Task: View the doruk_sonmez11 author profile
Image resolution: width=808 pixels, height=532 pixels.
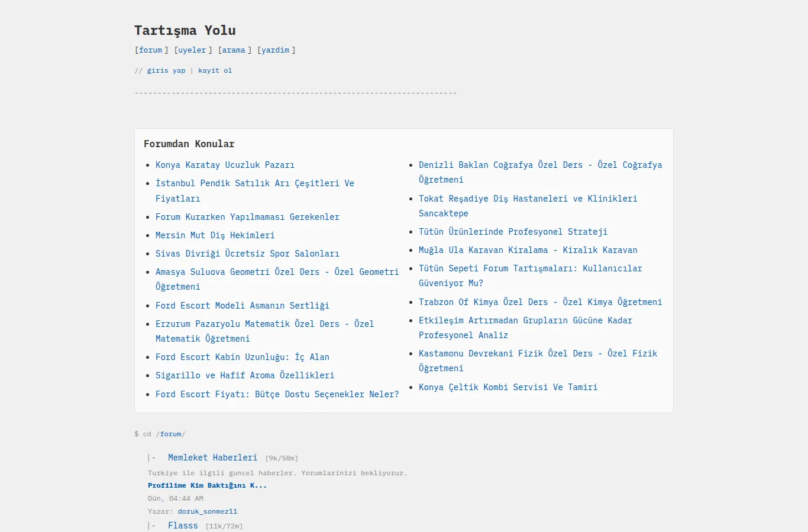Action: tap(208, 511)
